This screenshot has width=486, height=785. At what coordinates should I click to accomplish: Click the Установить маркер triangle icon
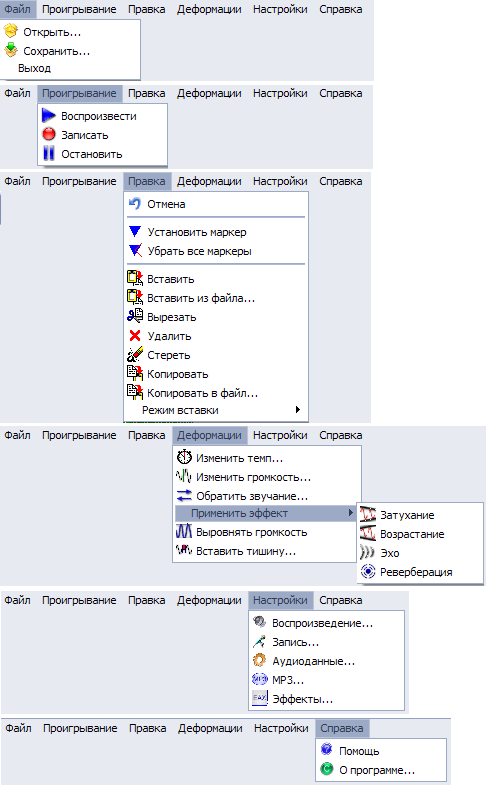click(x=135, y=231)
